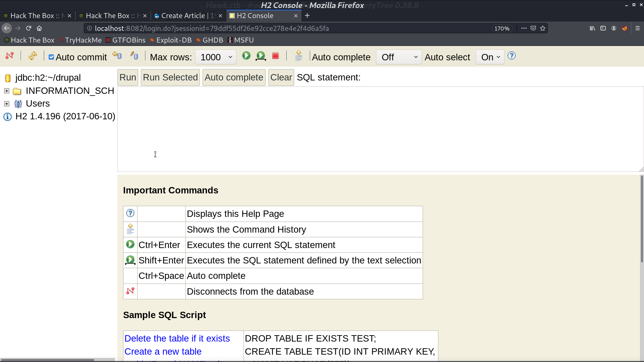Open Exploit-DB bookmark
This screenshot has height=362, width=644.
(171, 40)
